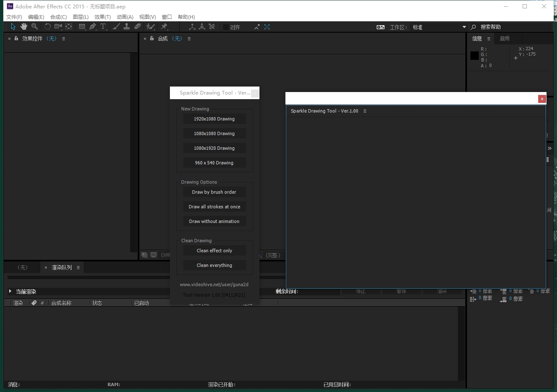Viewport: 557px width, 392px height.
Task: Click the 1920x1080 Drawing button
Action: [214, 119]
